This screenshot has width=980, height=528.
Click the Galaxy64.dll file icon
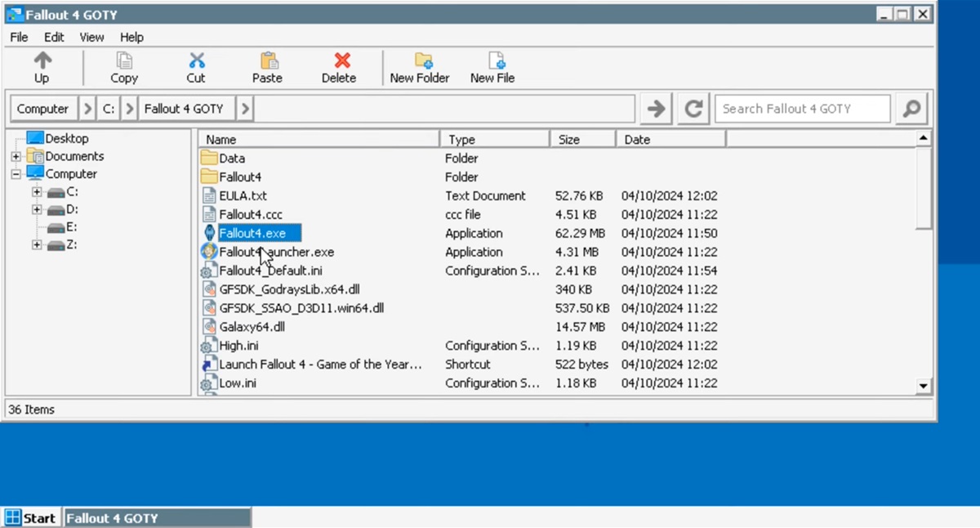[x=209, y=327]
